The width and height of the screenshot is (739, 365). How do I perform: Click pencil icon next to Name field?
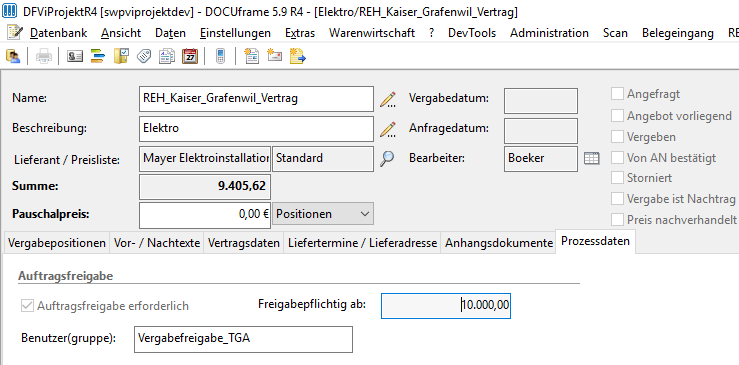point(387,100)
